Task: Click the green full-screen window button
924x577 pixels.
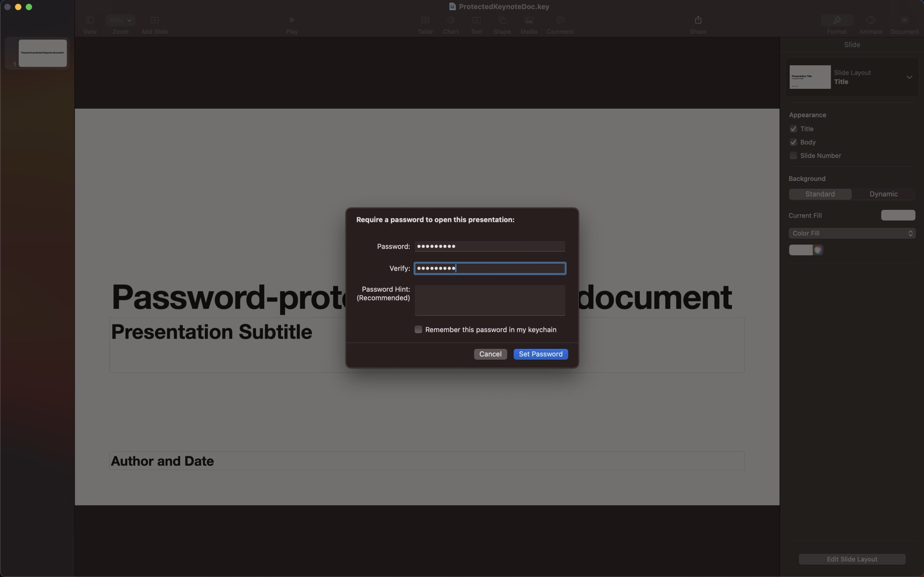Action: pos(29,7)
